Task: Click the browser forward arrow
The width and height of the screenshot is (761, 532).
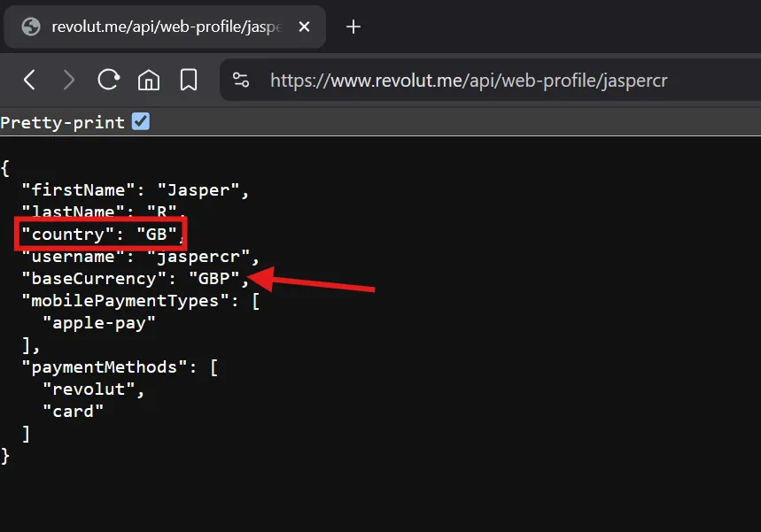Action: [x=69, y=80]
